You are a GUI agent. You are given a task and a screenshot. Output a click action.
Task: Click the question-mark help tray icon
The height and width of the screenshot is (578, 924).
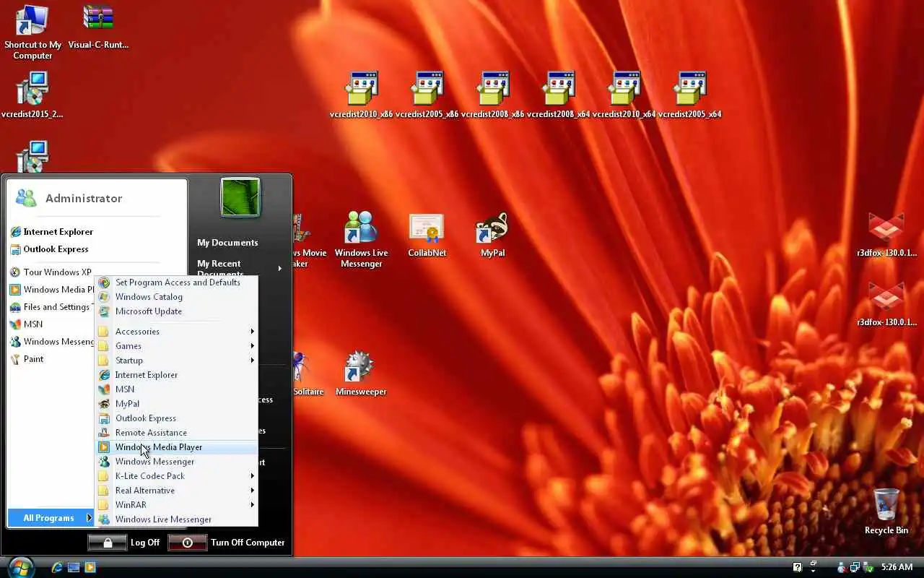coord(797,567)
